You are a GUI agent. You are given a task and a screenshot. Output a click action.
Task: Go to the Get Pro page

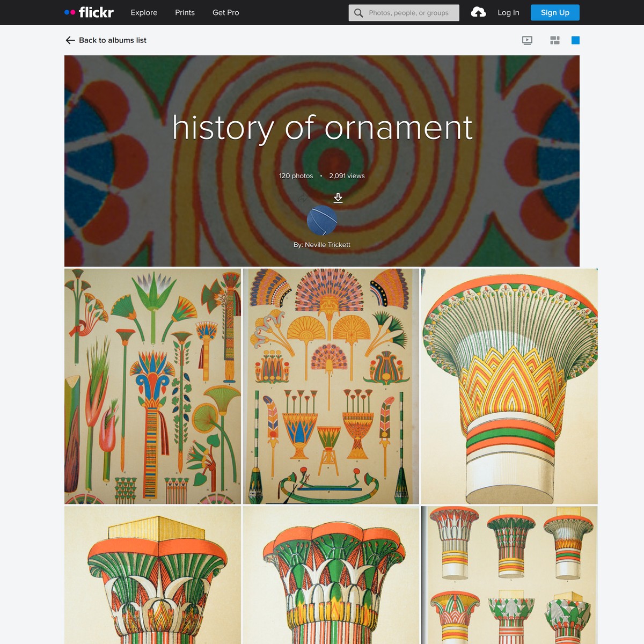[x=225, y=12]
